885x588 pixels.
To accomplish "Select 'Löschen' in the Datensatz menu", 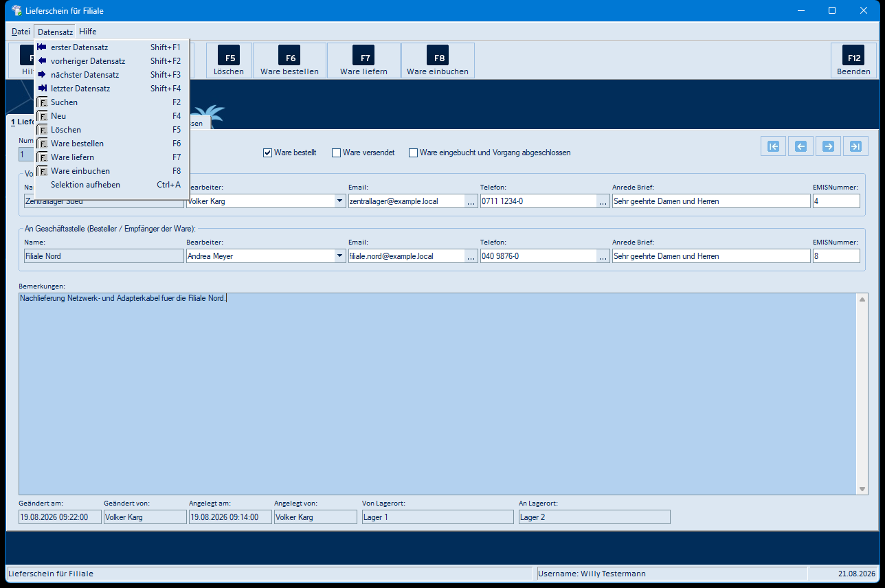I will tap(111, 130).
